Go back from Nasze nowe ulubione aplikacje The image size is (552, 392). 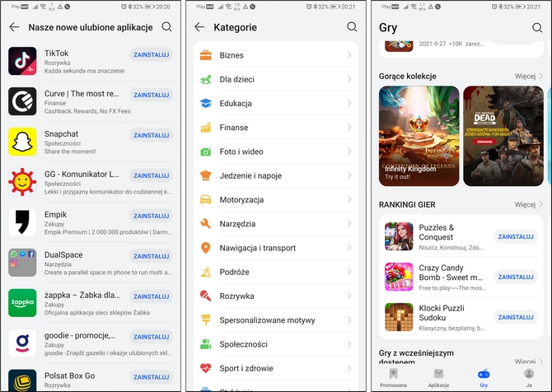14,27
